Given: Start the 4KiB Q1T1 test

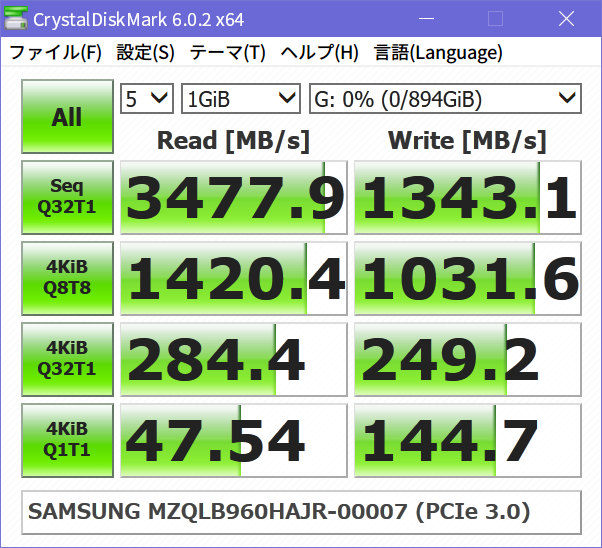Looking at the screenshot, I should 67,440.
